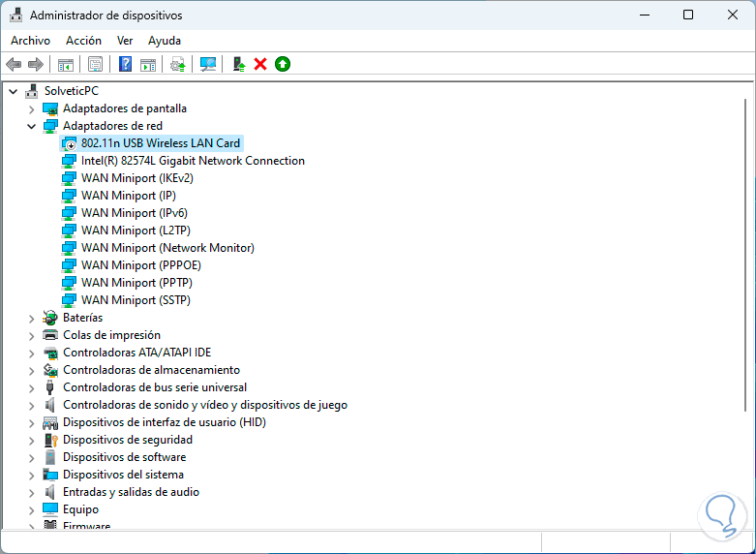Viewport: 756px width, 554px height.
Task: Open the Acción menu
Action: (84, 41)
